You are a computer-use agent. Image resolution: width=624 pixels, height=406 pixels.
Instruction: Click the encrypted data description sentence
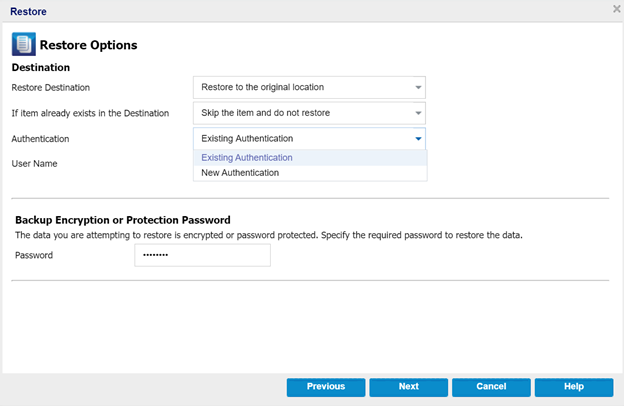coord(269,235)
